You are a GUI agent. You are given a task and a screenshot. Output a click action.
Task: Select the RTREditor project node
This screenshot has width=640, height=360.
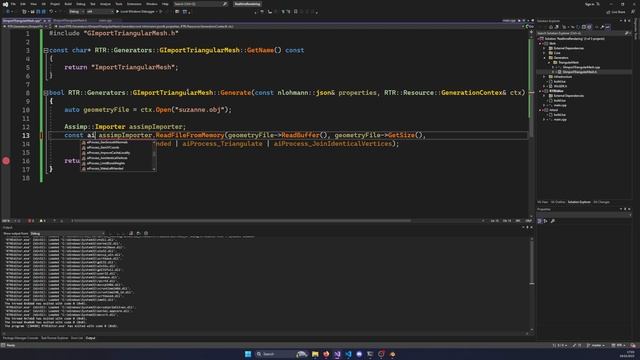[x=556, y=91]
